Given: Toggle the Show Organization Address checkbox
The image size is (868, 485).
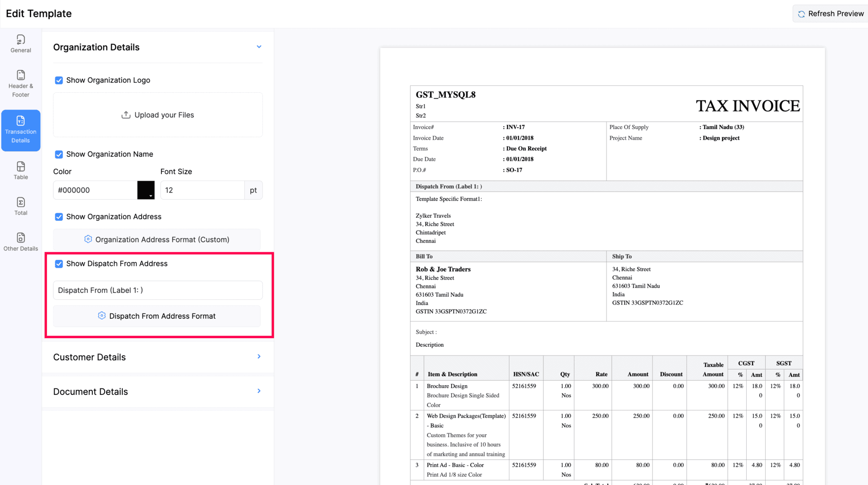Looking at the screenshot, I should click(59, 217).
